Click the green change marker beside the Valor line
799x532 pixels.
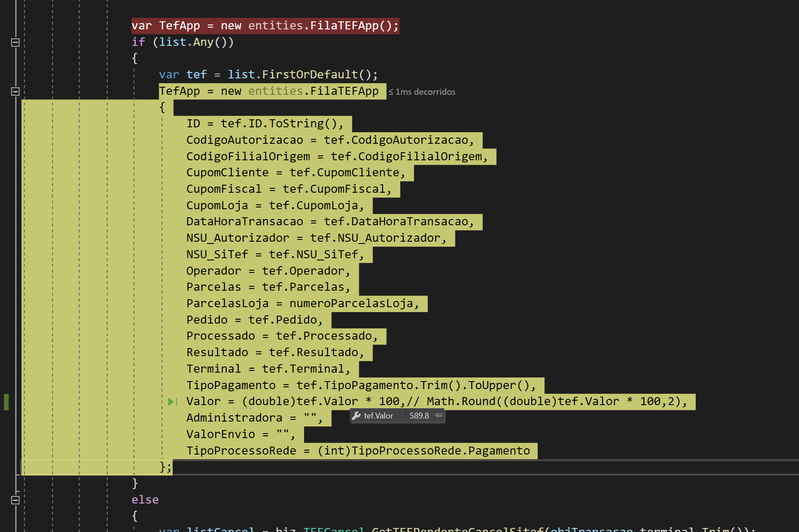pos(6,402)
